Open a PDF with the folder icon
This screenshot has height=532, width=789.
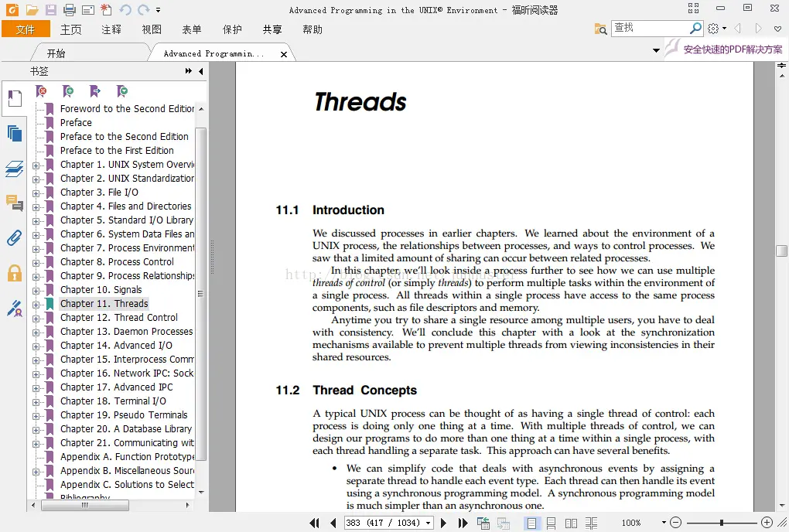[x=32, y=9]
